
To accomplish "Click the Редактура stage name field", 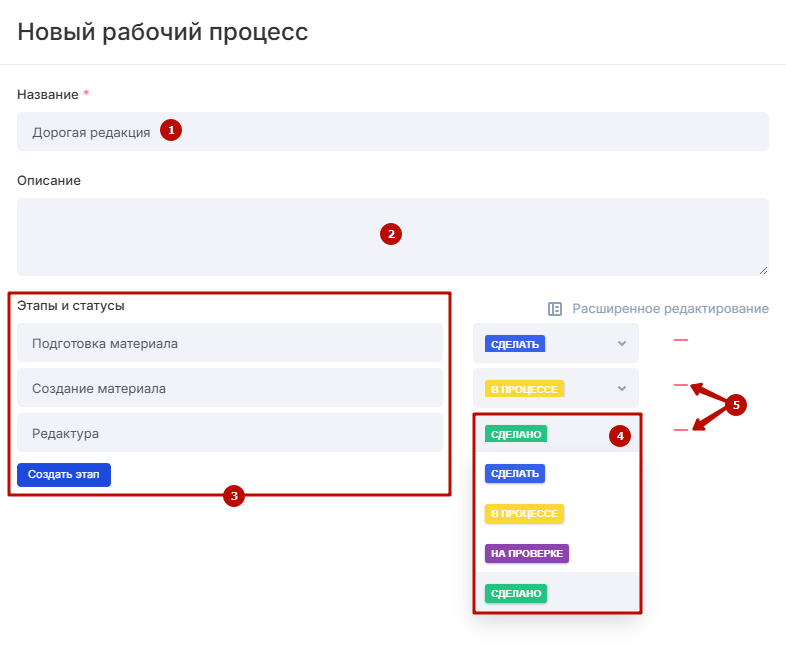I will [x=230, y=433].
